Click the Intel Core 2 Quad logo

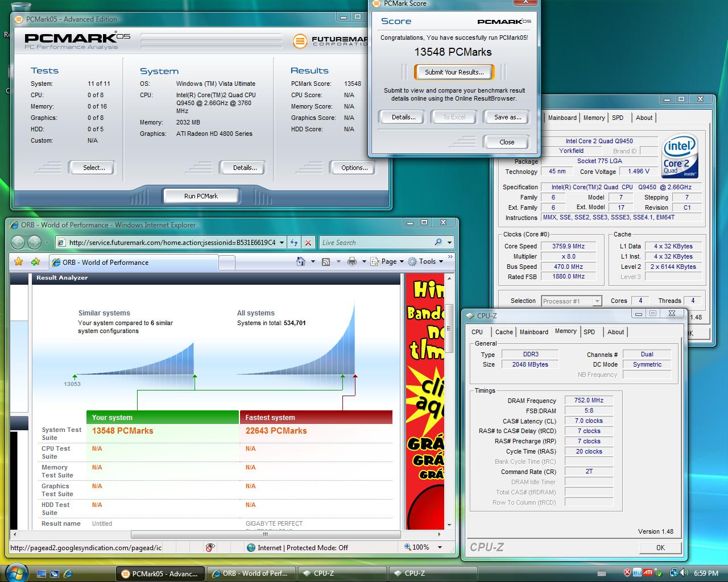(x=680, y=156)
